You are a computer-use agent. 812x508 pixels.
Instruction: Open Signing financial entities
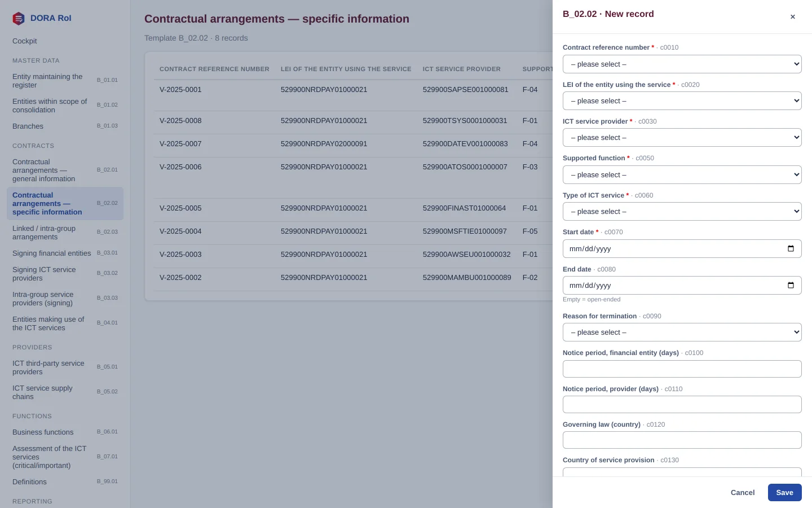65,253
